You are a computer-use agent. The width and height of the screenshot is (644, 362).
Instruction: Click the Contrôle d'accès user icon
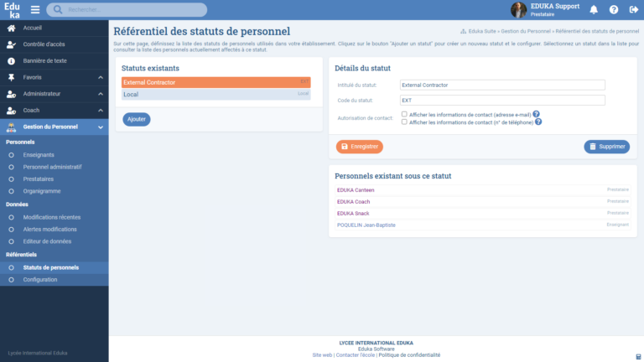[x=11, y=44]
